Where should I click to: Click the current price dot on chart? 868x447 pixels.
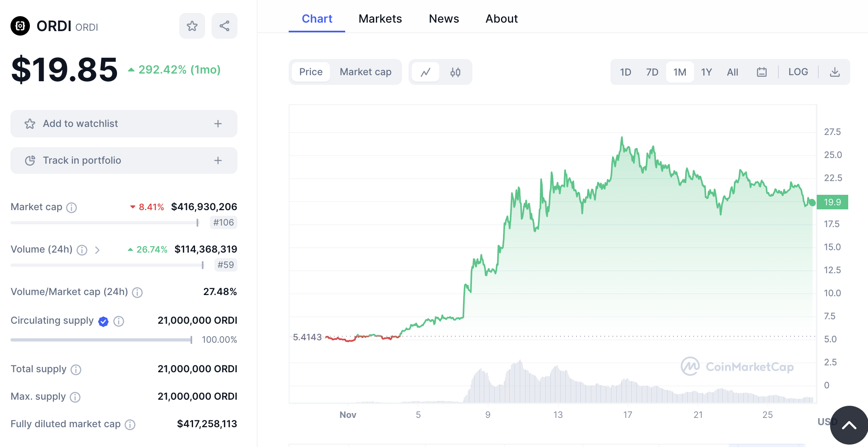[812, 202]
